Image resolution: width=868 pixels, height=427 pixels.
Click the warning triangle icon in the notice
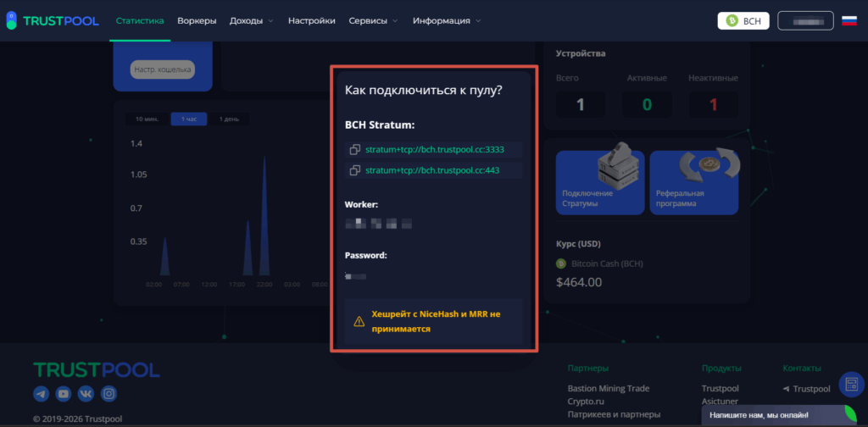pyautogui.click(x=359, y=321)
